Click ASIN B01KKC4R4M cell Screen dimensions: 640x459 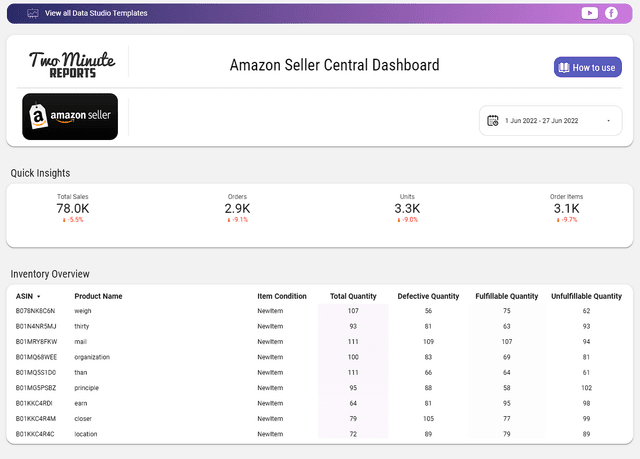point(36,419)
